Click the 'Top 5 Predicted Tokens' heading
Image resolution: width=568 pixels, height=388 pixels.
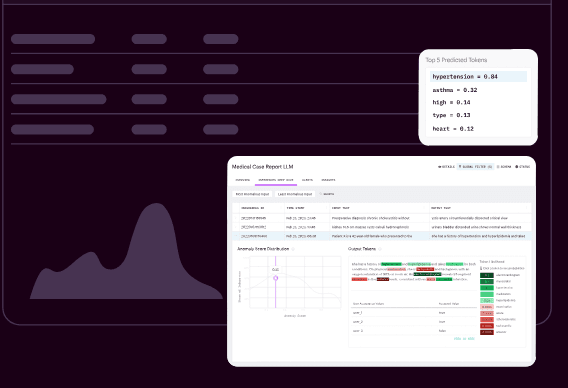coord(456,60)
